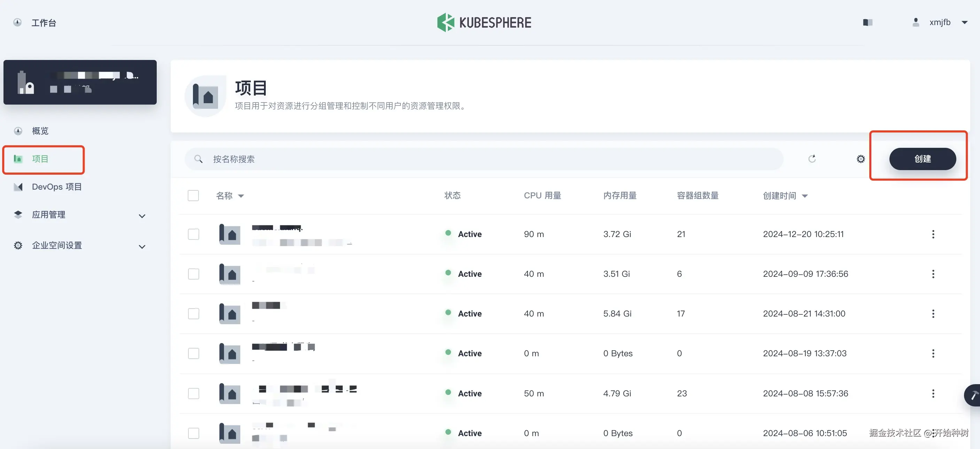Open more actions for 2024-12-20 project row
The image size is (980, 449).
click(933, 234)
